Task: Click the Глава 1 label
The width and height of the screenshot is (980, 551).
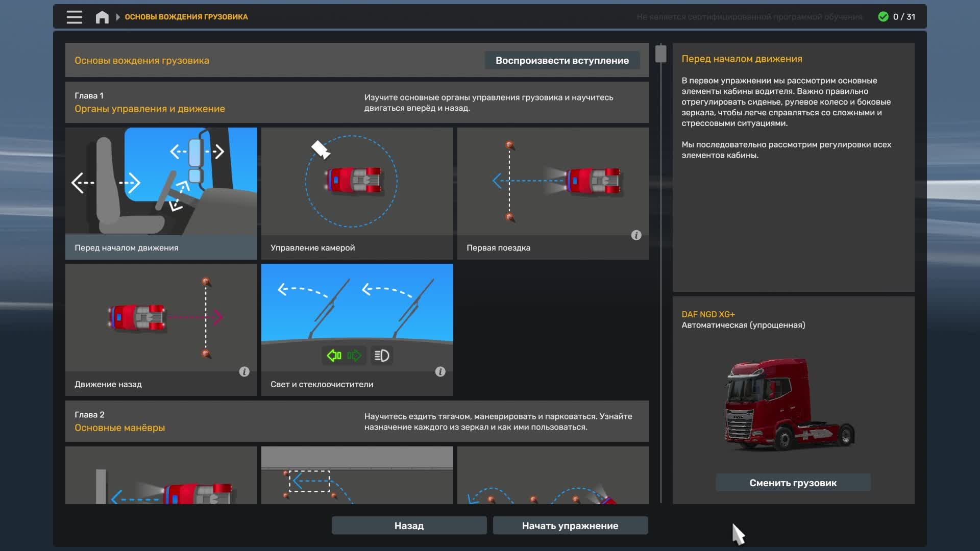Action: [x=89, y=95]
